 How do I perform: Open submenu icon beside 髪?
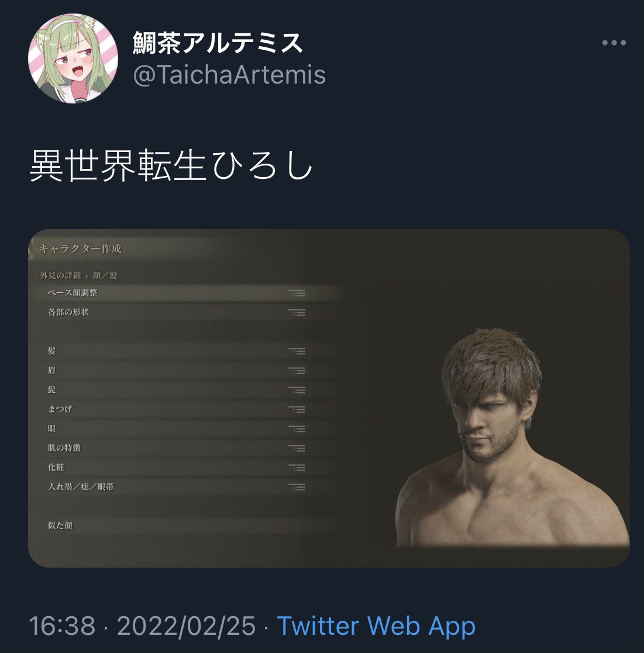point(297,351)
